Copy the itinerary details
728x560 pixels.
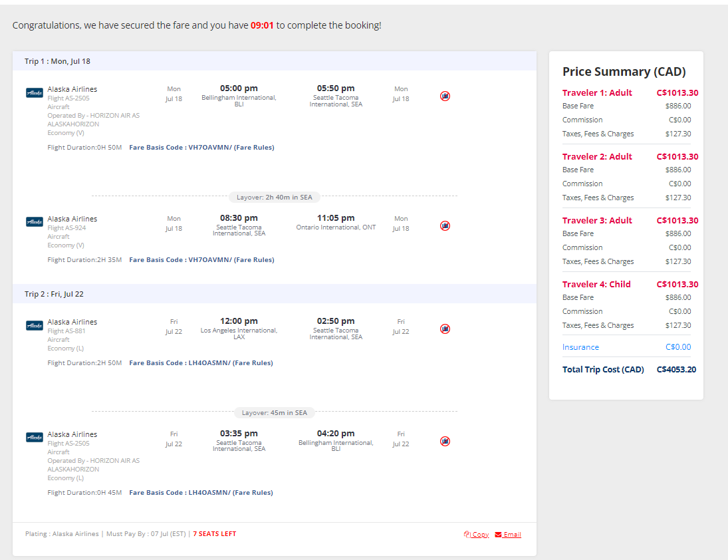tap(477, 535)
